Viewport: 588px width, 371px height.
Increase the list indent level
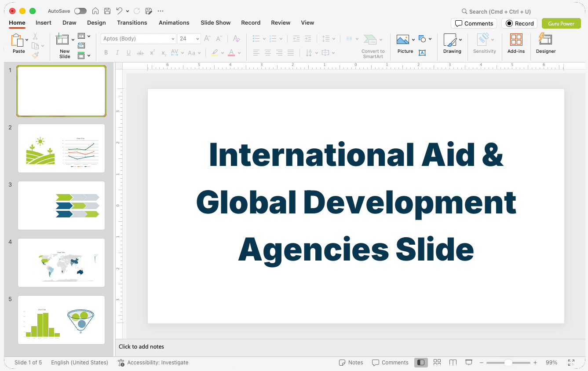[x=308, y=39]
